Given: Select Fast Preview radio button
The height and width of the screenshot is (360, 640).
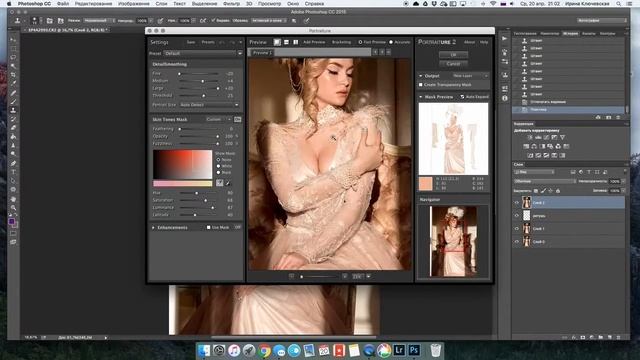Looking at the screenshot, I should [360, 42].
